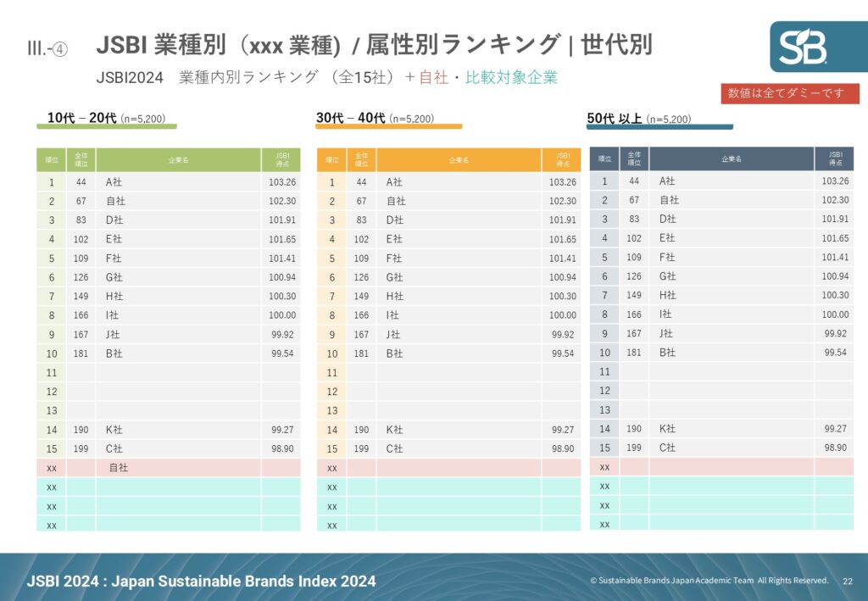The image size is (868, 601).
Task: Select overall rank 126 in the 10代 – 20代 table
Action: click(81, 277)
